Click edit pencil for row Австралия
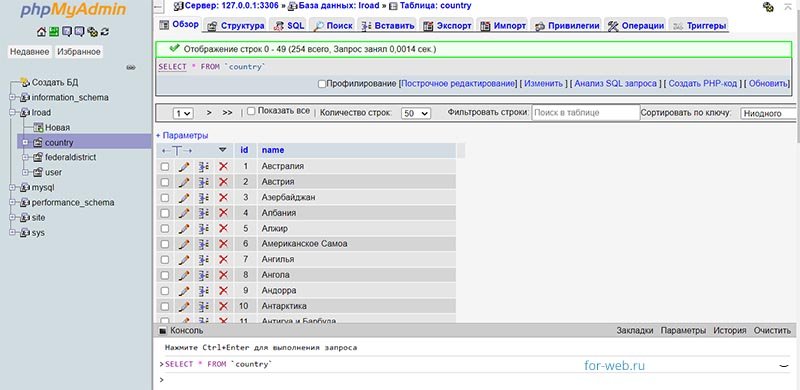The image size is (800, 390). point(184,166)
